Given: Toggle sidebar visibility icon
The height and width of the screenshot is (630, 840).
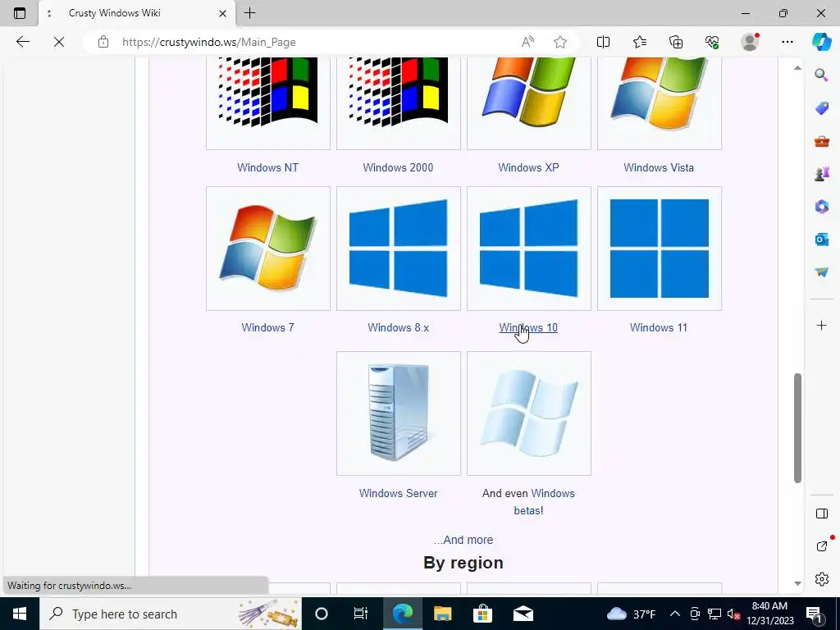Looking at the screenshot, I should click(821, 514).
